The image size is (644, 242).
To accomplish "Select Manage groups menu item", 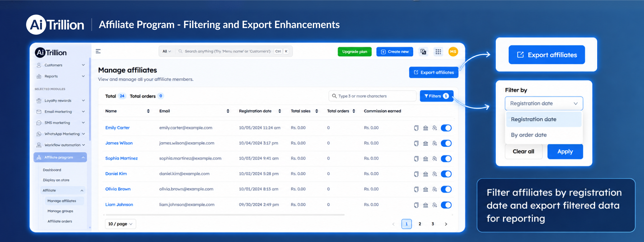I will pyautogui.click(x=60, y=211).
